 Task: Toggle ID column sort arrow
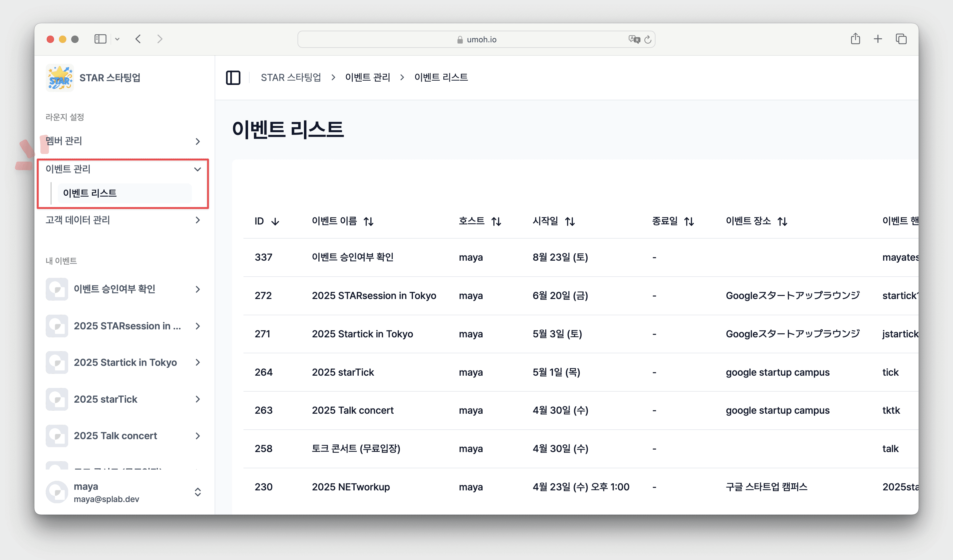tap(275, 221)
